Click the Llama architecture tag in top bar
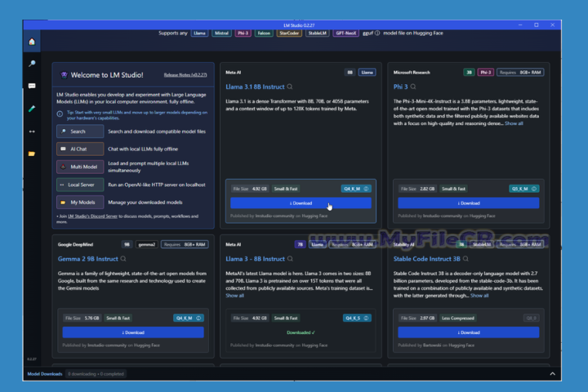 [199, 33]
